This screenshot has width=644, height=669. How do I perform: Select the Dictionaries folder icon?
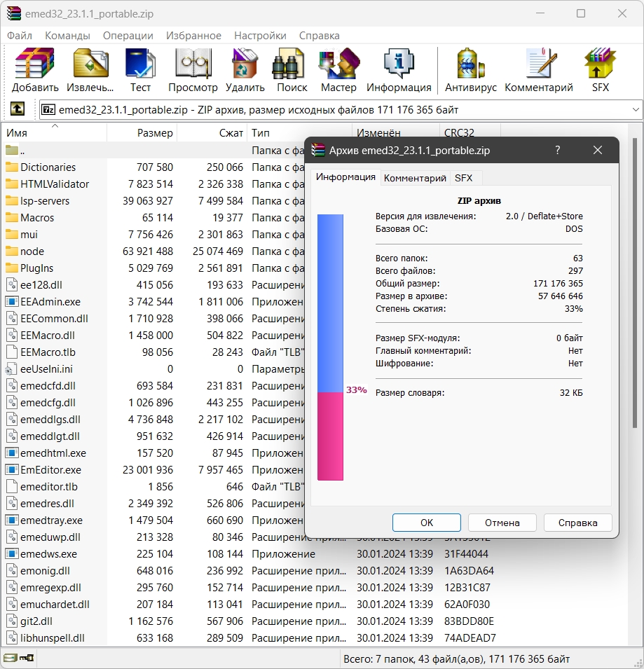(12, 167)
